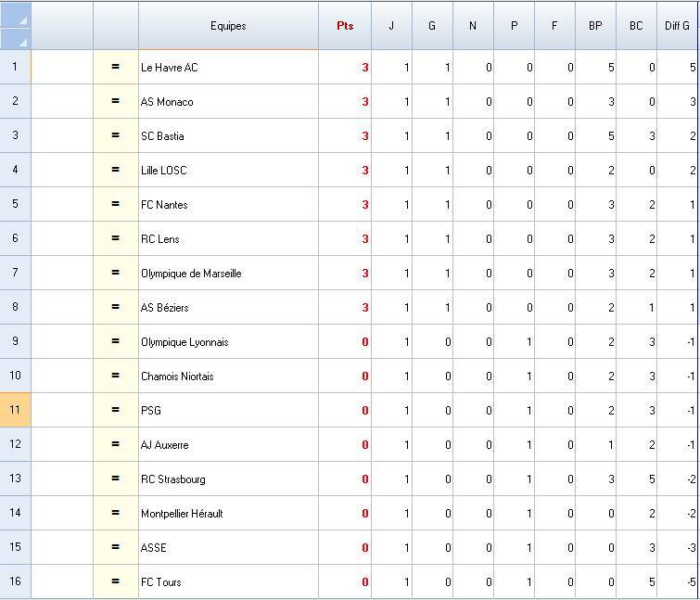Click the trend icon for RC Lens
The width and height of the screenshot is (700, 600).
(116, 239)
